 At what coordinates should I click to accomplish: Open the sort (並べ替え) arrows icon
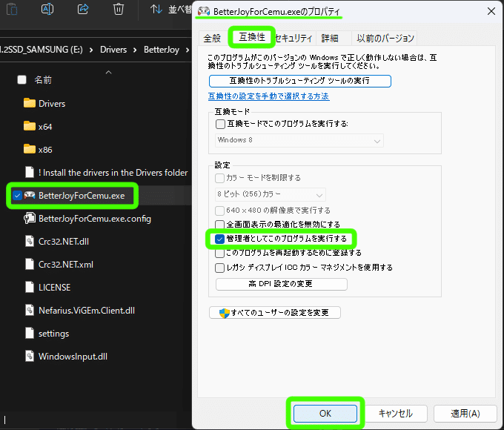pos(156,9)
